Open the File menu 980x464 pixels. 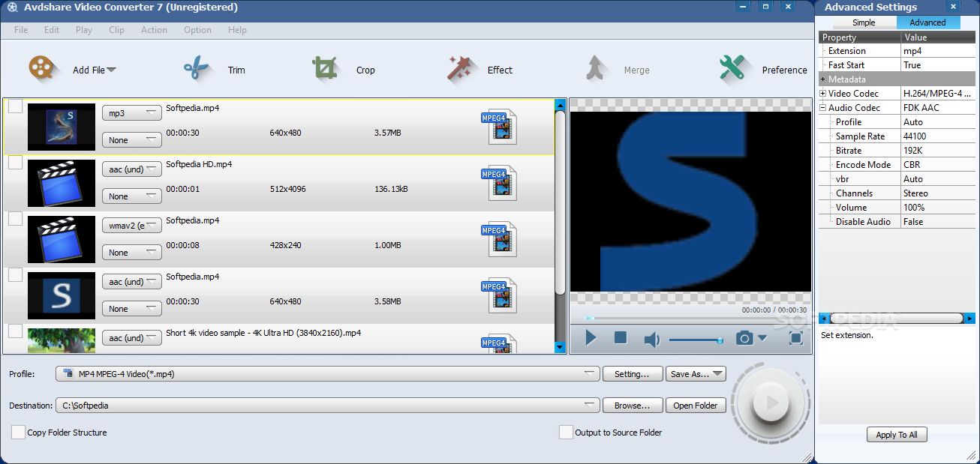click(21, 30)
